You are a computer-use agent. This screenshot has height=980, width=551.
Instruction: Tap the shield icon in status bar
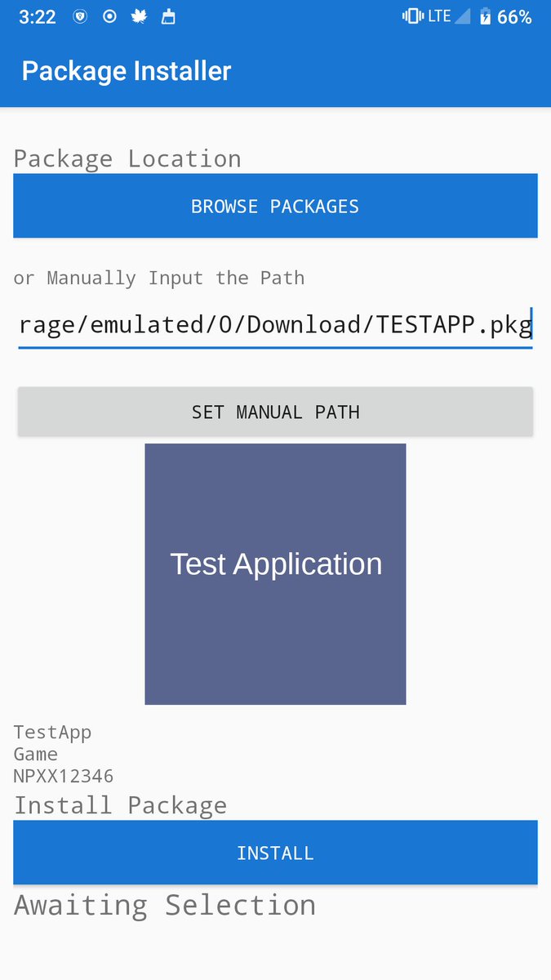(x=80, y=16)
